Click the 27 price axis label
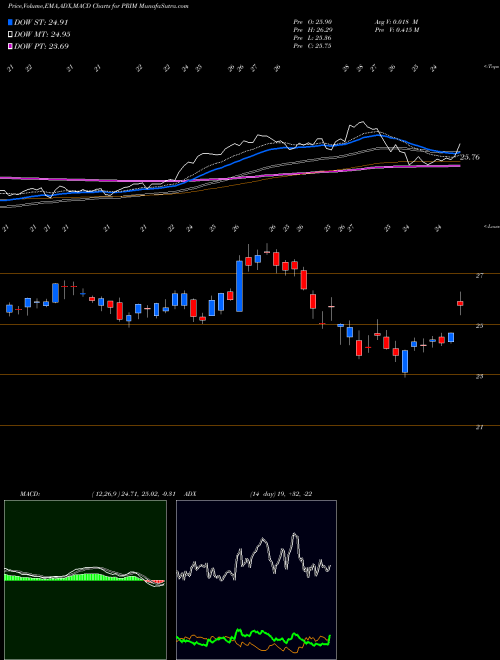The height and width of the screenshot is (660, 500). [x=479, y=276]
